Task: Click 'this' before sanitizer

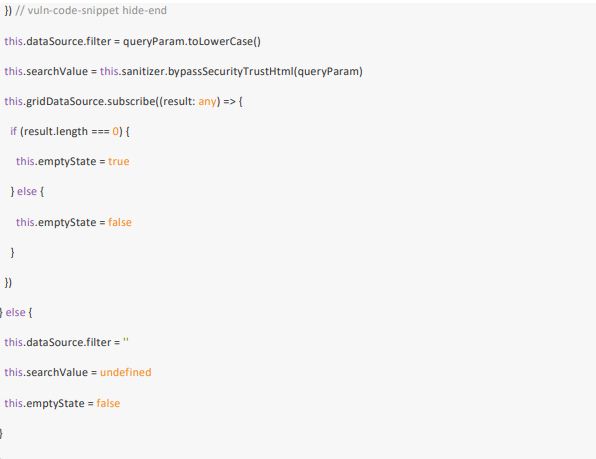Action: (109, 71)
